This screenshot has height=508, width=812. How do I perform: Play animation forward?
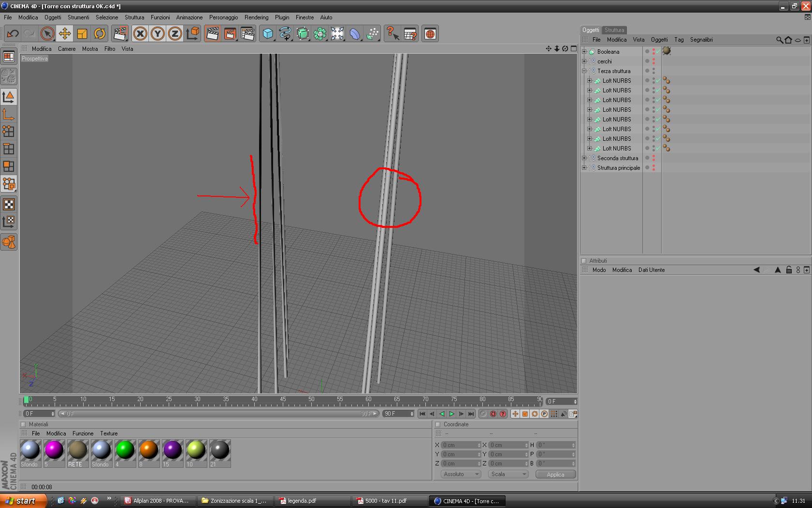[451, 414]
